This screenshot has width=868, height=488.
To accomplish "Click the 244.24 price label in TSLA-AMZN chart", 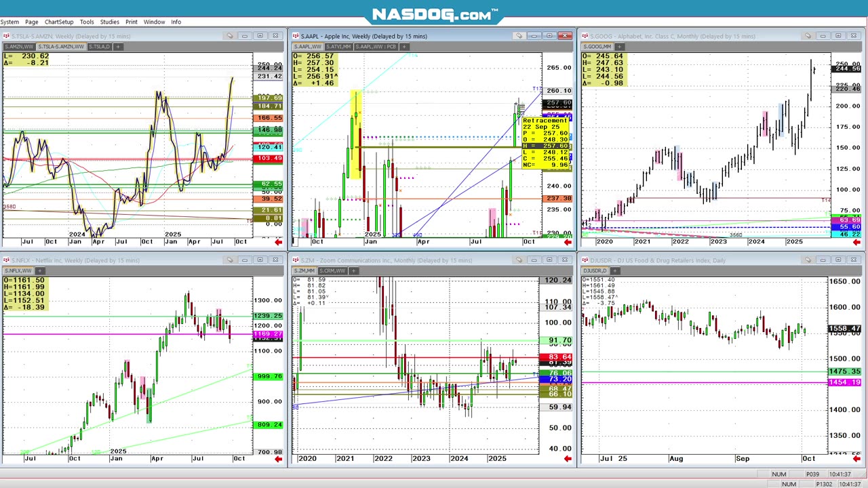I will (269, 68).
